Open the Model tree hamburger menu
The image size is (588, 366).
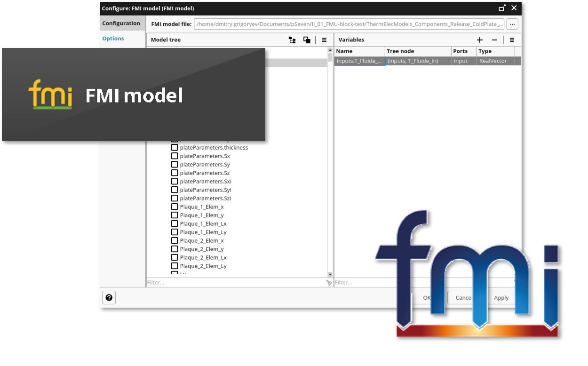click(x=324, y=40)
